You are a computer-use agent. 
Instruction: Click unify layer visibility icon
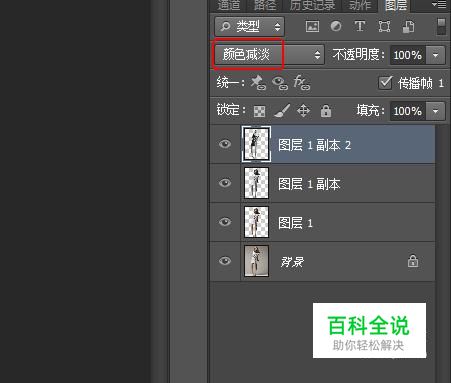(280, 83)
